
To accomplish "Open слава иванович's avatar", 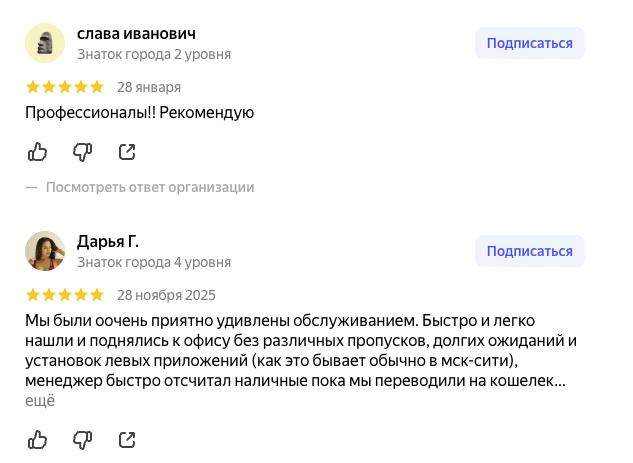I will point(45,43).
